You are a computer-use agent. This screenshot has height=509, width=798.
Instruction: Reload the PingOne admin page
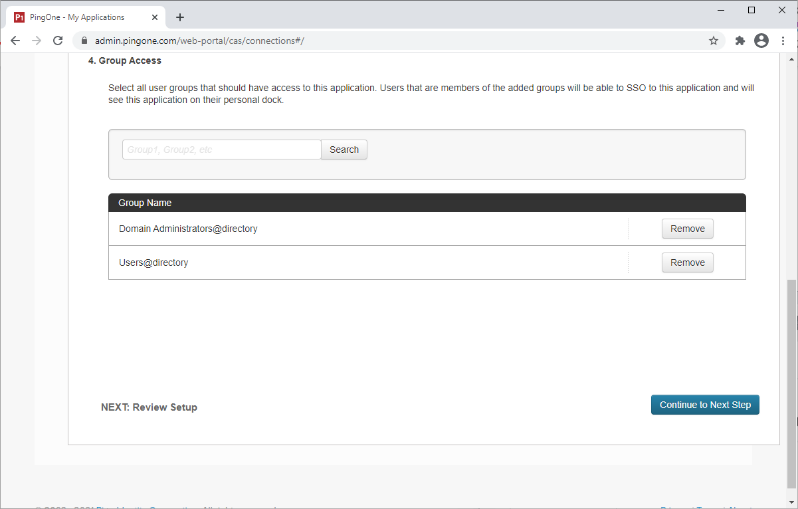pos(58,41)
